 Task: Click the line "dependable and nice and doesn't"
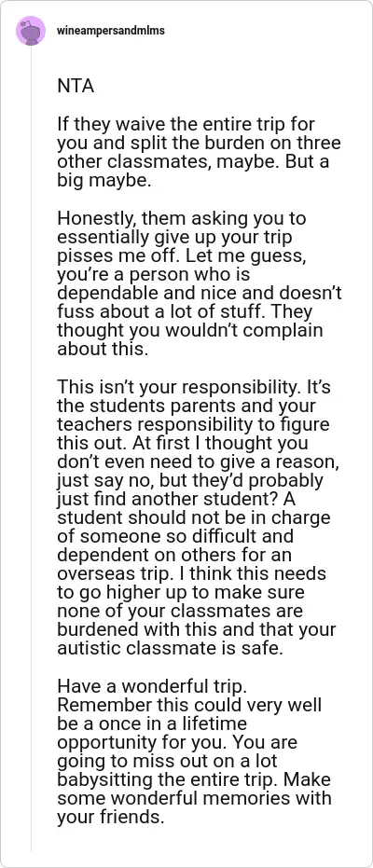[200, 294]
